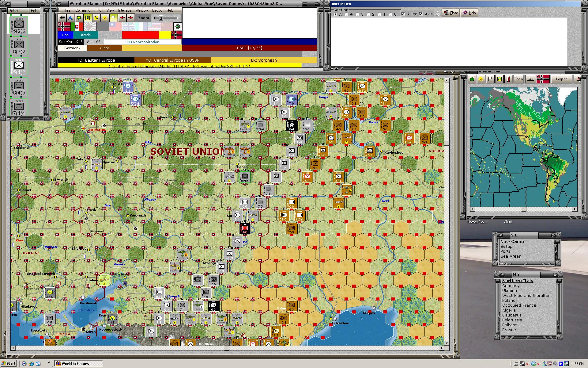
Task: Open the Interface menu
Action: [125, 10]
